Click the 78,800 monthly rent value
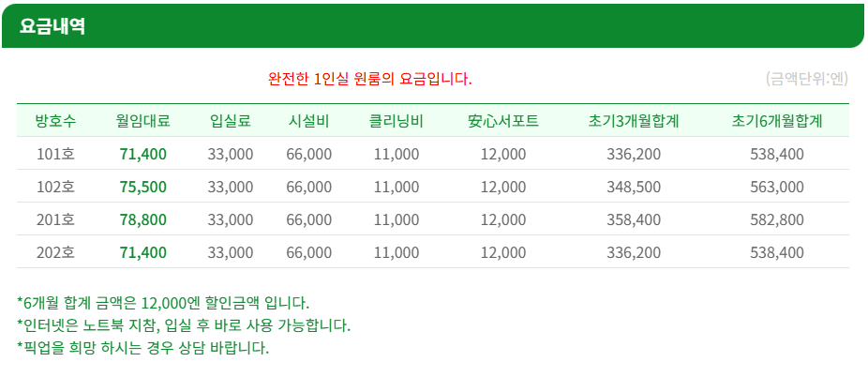The height and width of the screenshot is (392, 868). pos(143,219)
